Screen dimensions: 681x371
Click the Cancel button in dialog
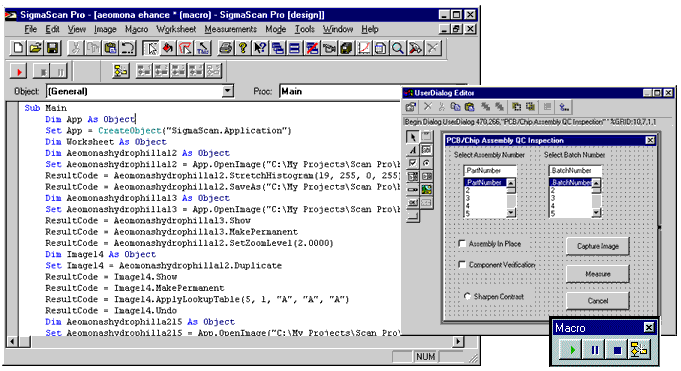[598, 301]
